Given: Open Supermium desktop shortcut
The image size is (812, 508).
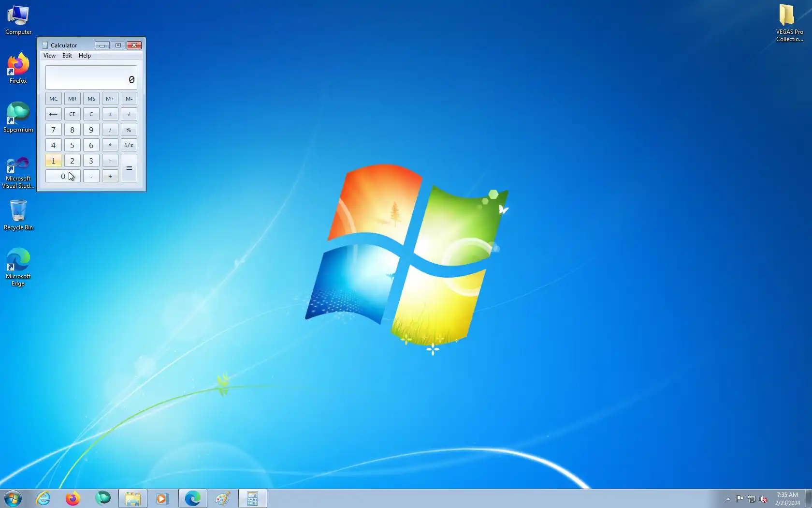Looking at the screenshot, I should point(18,117).
